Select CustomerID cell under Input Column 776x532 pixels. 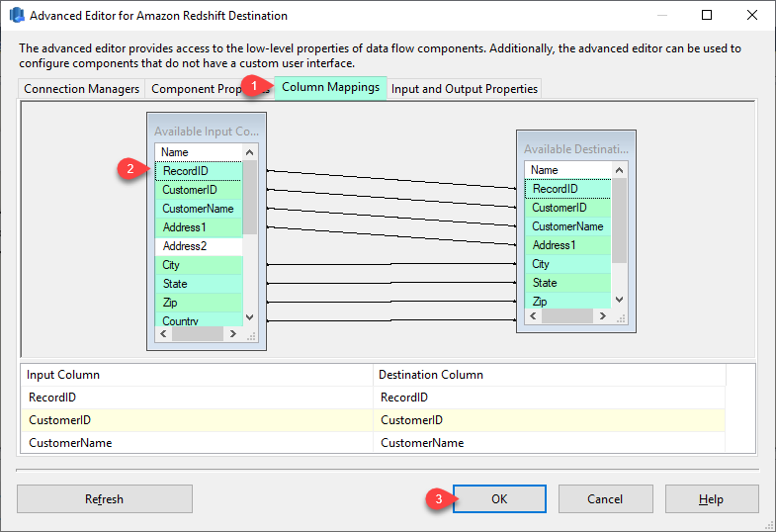(x=197, y=420)
